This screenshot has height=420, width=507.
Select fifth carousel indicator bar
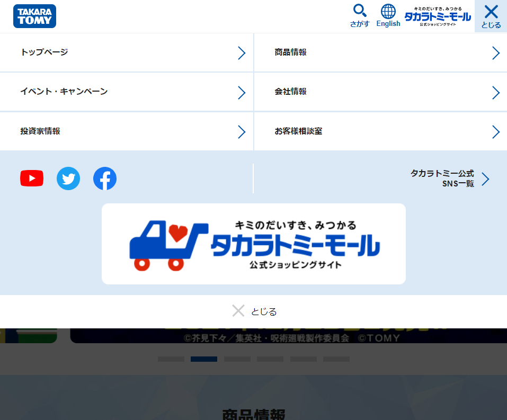304,359
